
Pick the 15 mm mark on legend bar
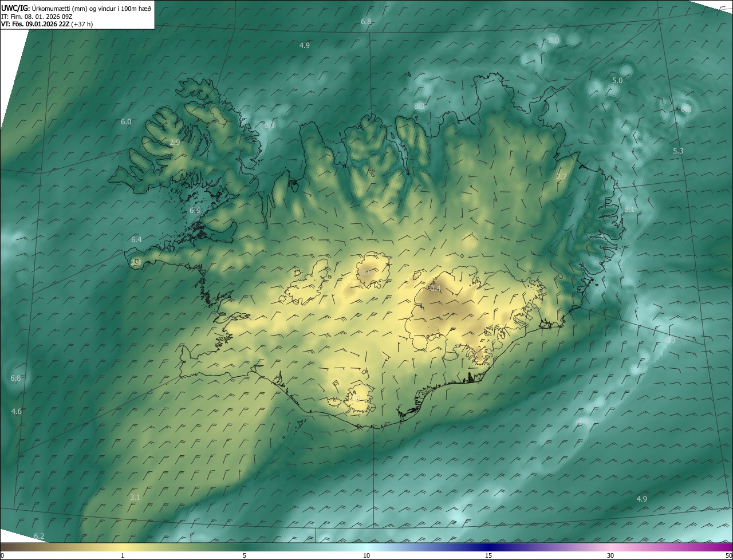pos(488,555)
